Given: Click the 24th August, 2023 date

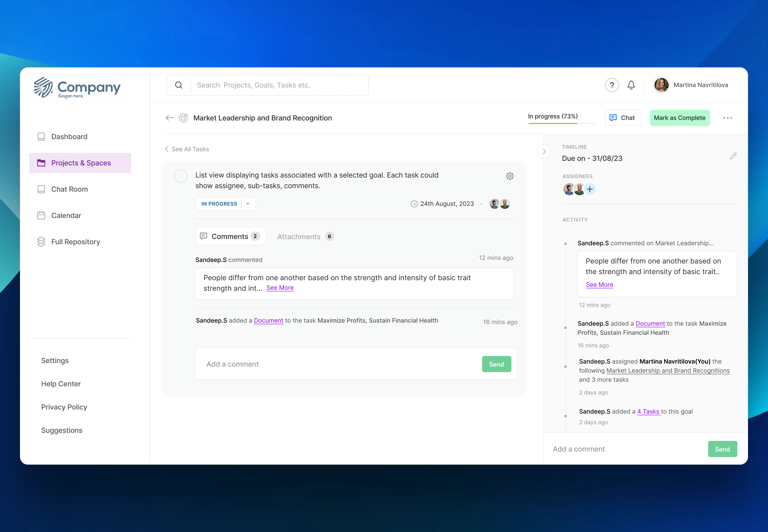Looking at the screenshot, I should click(447, 204).
